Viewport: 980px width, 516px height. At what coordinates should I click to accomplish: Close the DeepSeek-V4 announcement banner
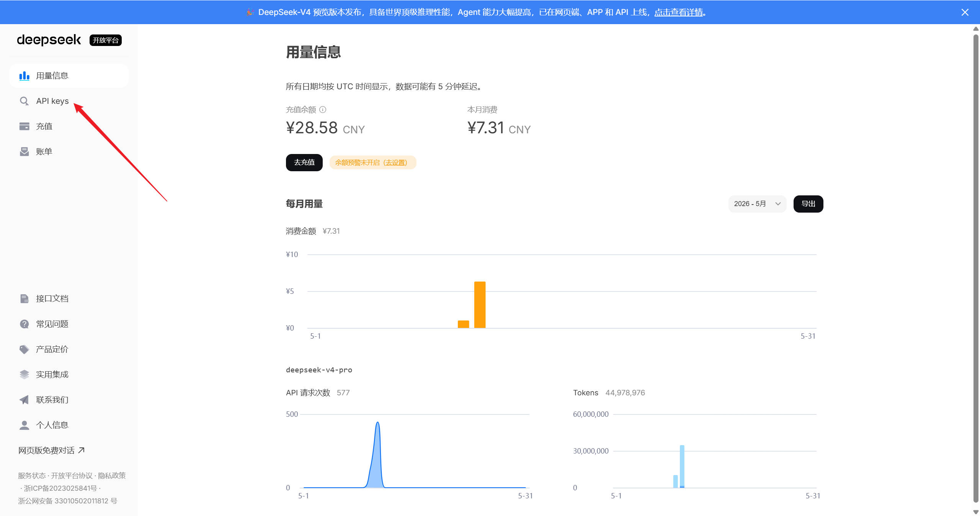coord(965,12)
